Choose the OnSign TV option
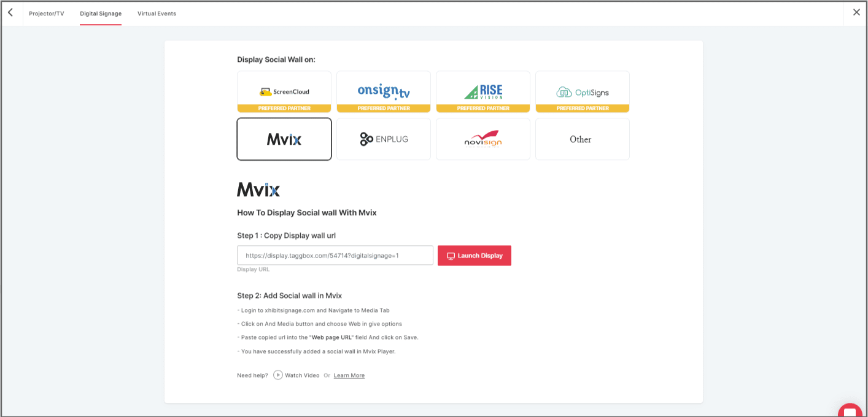Image resolution: width=868 pixels, height=417 pixels. [x=384, y=91]
